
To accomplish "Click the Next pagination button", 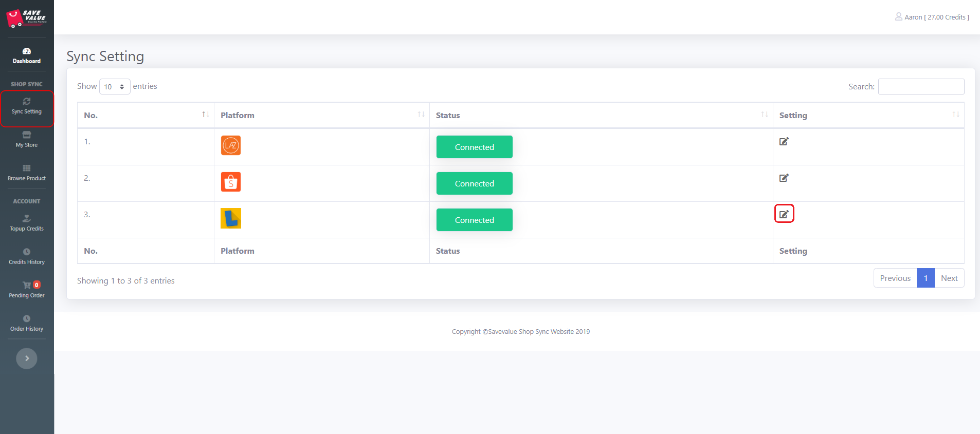I will 949,278.
